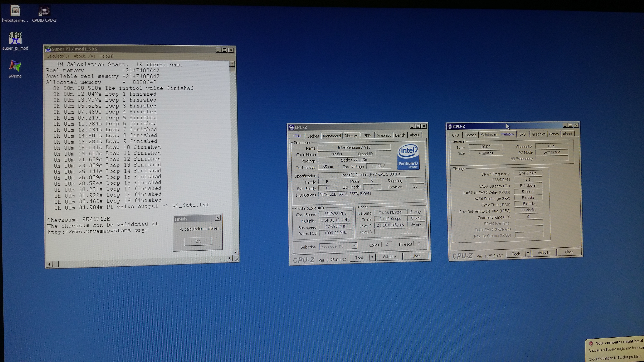Viewport: 644px width, 362px height.
Task: Click Close button in left CPU-Z
Action: (x=416, y=256)
